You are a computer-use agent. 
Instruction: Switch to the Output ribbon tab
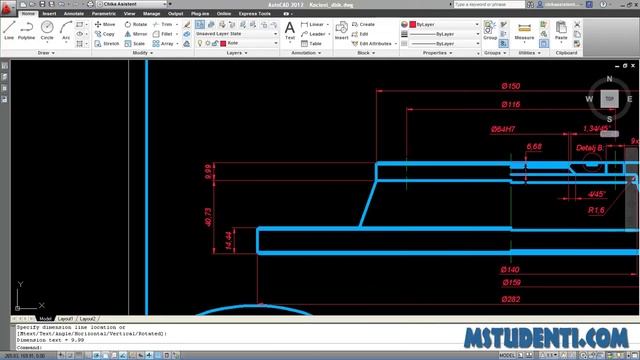pyautogui.click(x=176, y=13)
